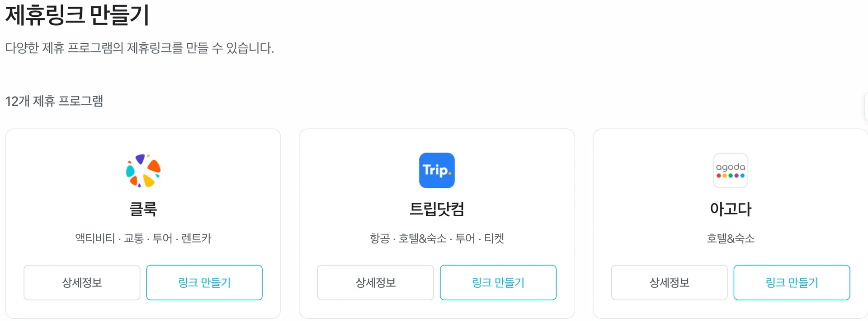Click the 12개 제휴 프로그램 count label
This screenshot has height=321, width=868.
coord(53,102)
